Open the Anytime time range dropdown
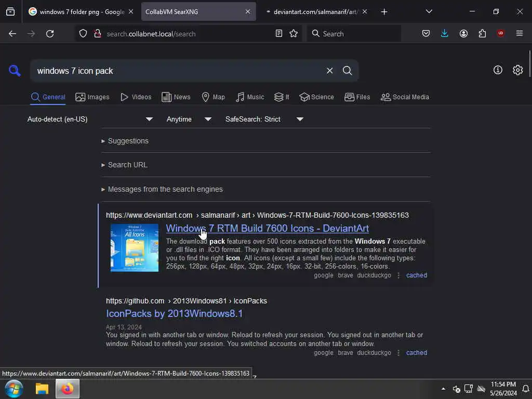Screen dimensions: 532x399 [x=189, y=119]
